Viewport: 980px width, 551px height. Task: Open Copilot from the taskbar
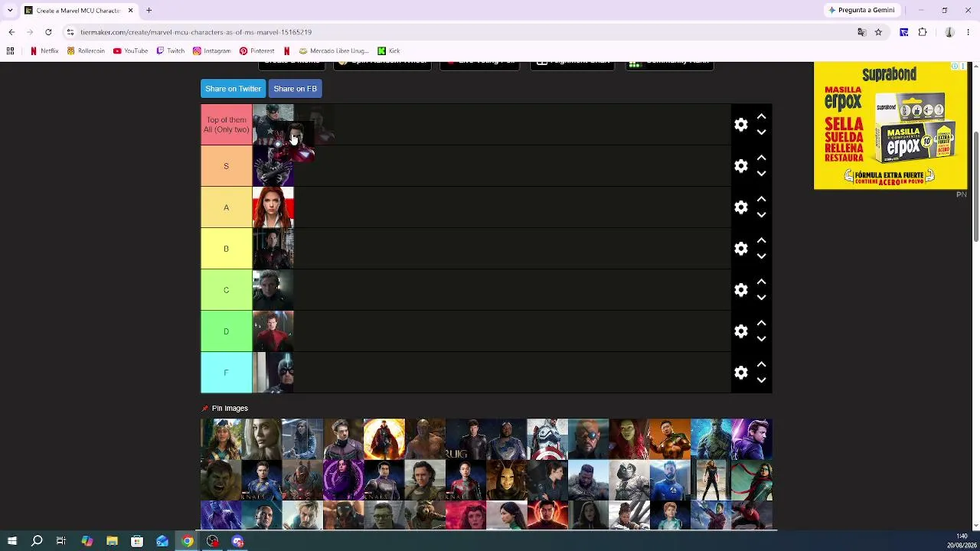(x=87, y=541)
